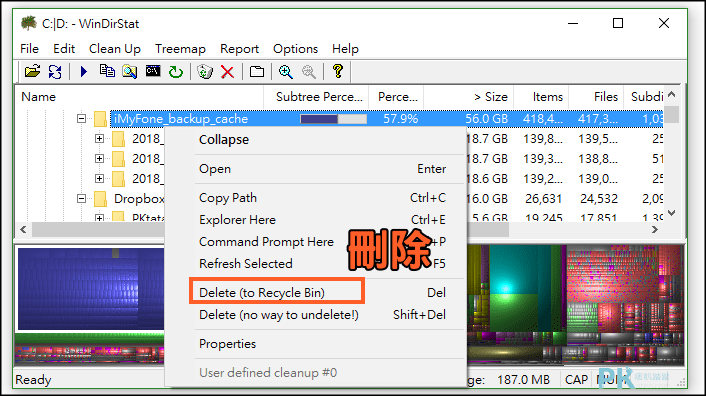Click the Copy Path toolbar icon

[107, 71]
